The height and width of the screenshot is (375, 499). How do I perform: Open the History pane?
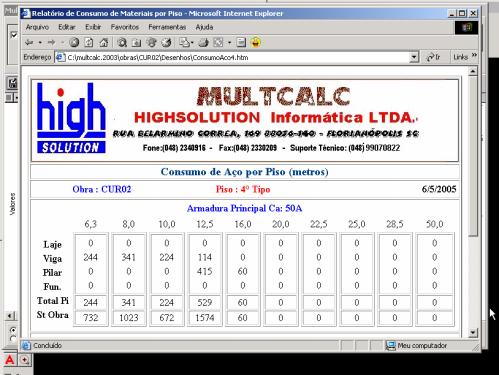tap(166, 42)
